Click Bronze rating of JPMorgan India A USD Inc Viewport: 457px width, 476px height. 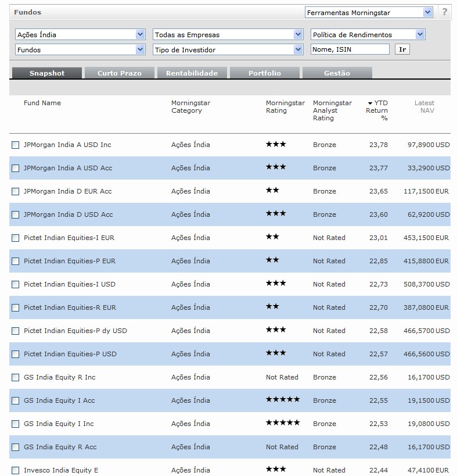325,145
